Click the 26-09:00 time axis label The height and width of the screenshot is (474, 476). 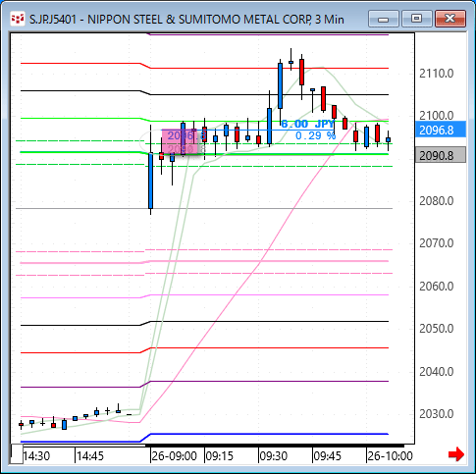click(x=175, y=456)
